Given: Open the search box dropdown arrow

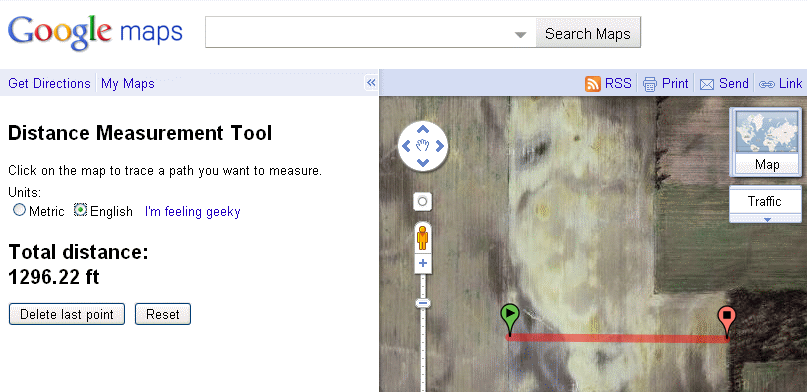Looking at the screenshot, I should coord(520,34).
